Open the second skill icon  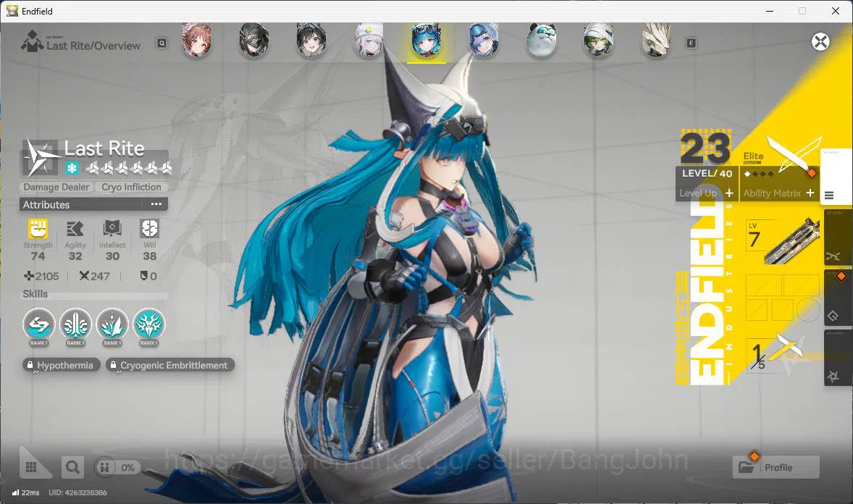click(75, 324)
